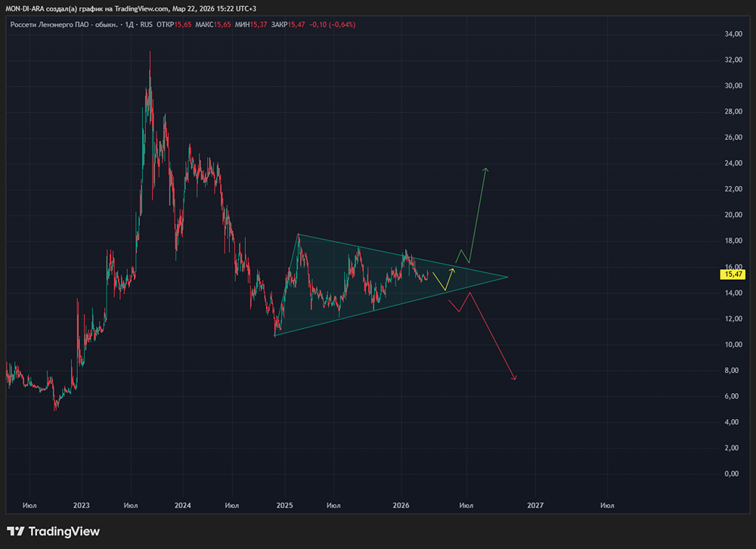Click the 6,00 price axis label
The image size is (756, 549).
731,396
